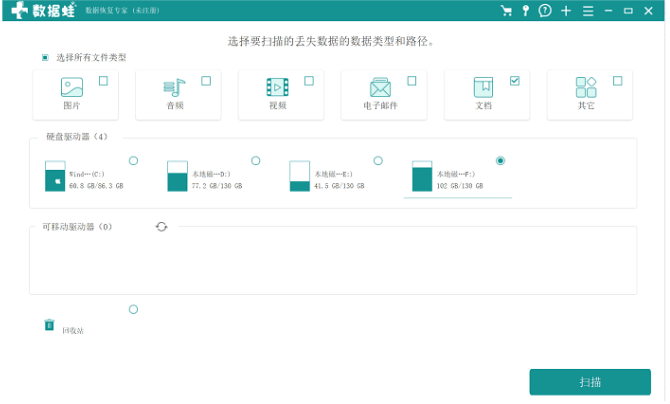Click the key registration icon
670x404 pixels.
coord(526,11)
